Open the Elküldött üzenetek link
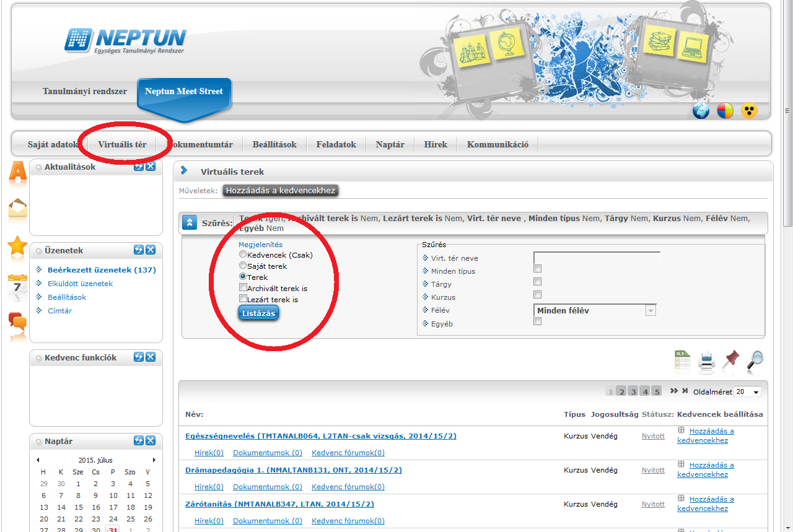Screen dimensions: 793x532 [80, 284]
